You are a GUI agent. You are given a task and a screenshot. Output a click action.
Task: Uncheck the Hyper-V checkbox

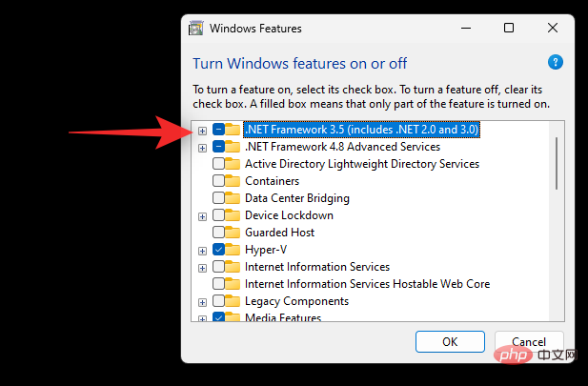219,250
